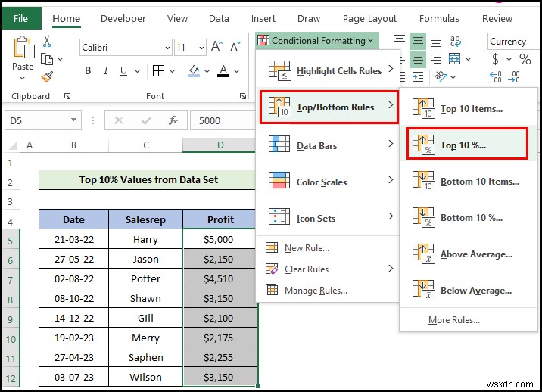
Task: Choose Manage Rules... option
Action: point(328,291)
